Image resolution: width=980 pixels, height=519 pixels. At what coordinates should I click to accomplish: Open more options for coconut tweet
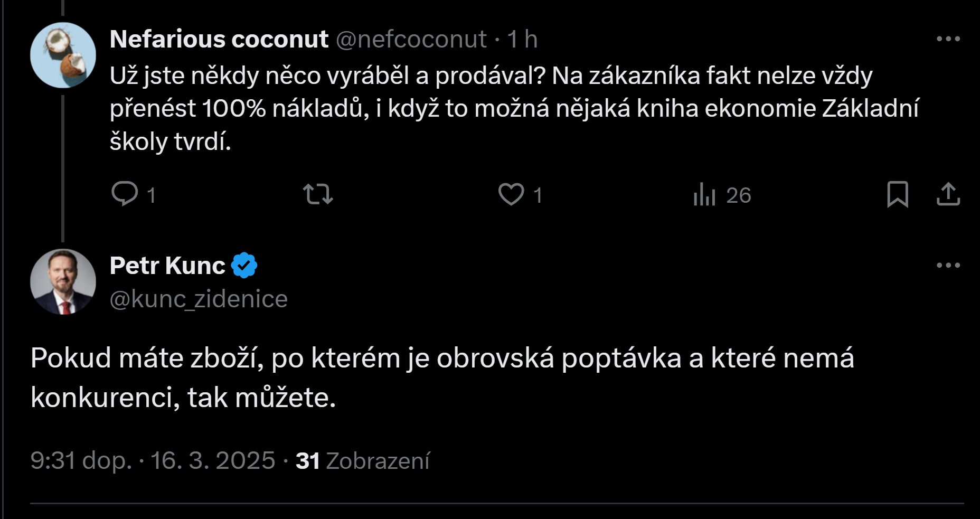point(948,39)
